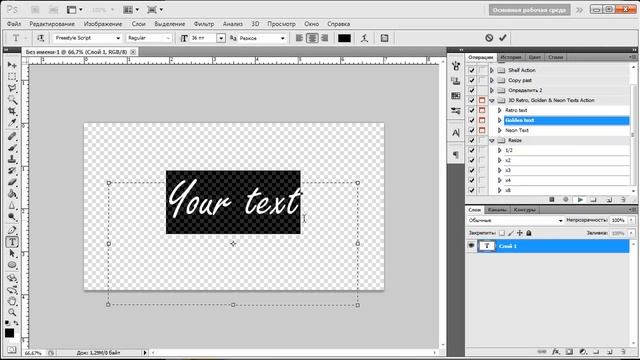Select the Move tool
Screen dimensions: 640x360
[12, 65]
